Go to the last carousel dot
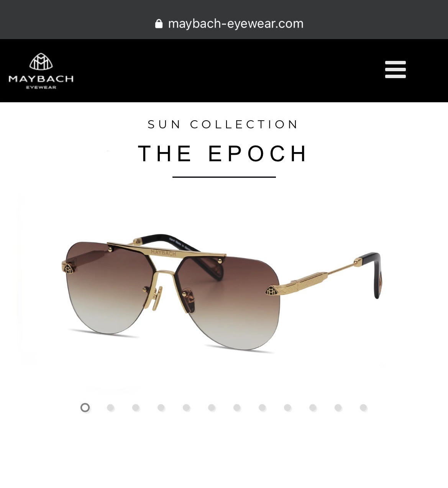This screenshot has height=488, width=448. [363, 408]
